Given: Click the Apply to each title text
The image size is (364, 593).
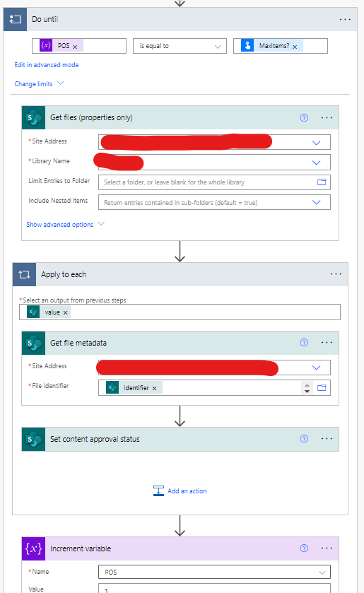Looking at the screenshot, I should 64,274.
